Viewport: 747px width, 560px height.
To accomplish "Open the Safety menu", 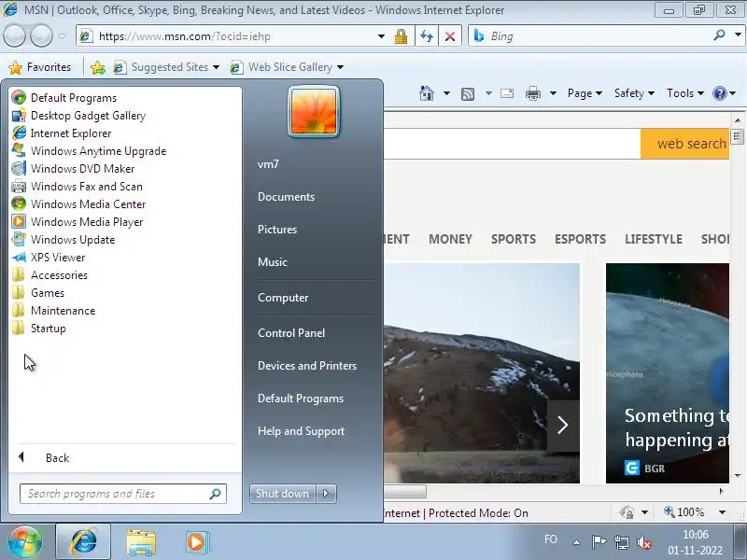I will point(634,93).
